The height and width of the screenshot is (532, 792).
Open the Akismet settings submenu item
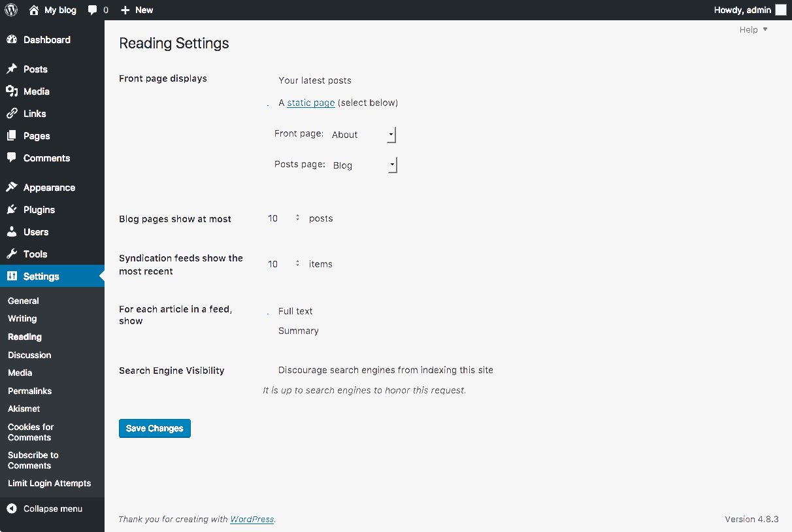24,409
